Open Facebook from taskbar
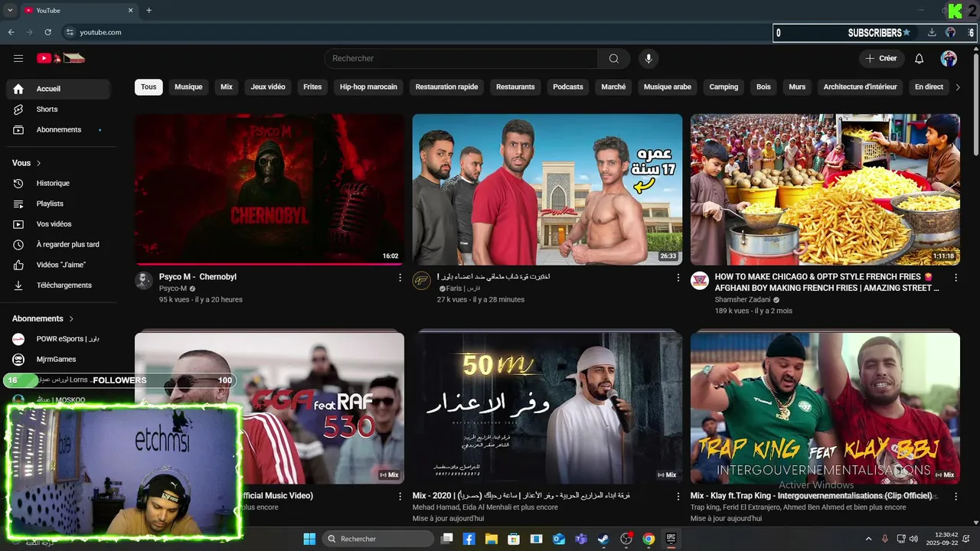The width and height of the screenshot is (980, 551). click(x=469, y=539)
